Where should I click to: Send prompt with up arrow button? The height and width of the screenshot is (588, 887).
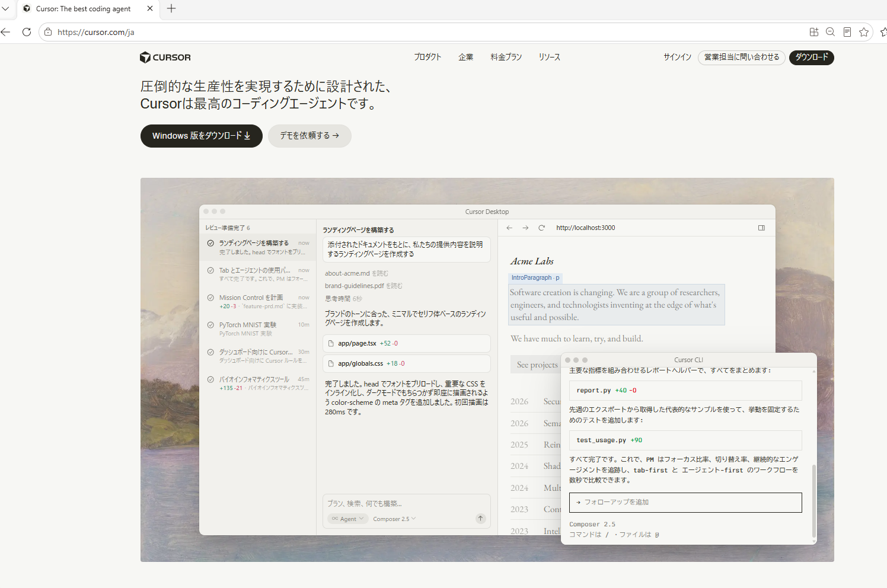pyautogui.click(x=480, y=519)
